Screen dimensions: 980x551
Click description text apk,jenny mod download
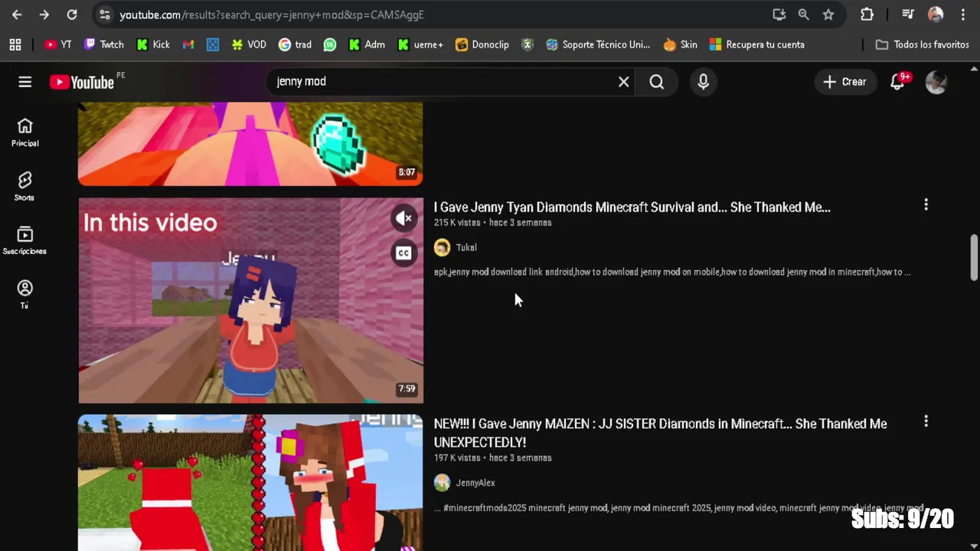pos(672,272)
